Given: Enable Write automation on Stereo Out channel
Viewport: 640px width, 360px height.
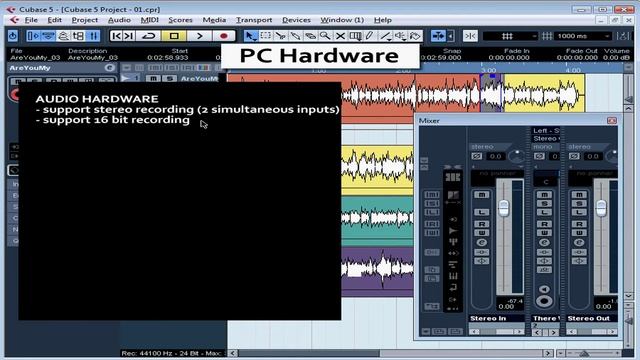Looking at the screenshot, I should point(579,233).
